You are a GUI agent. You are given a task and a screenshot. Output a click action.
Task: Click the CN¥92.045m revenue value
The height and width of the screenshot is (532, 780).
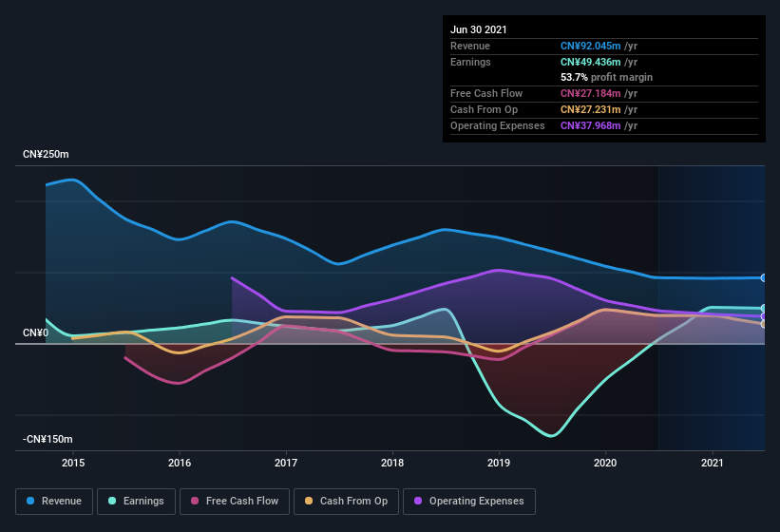591,46
